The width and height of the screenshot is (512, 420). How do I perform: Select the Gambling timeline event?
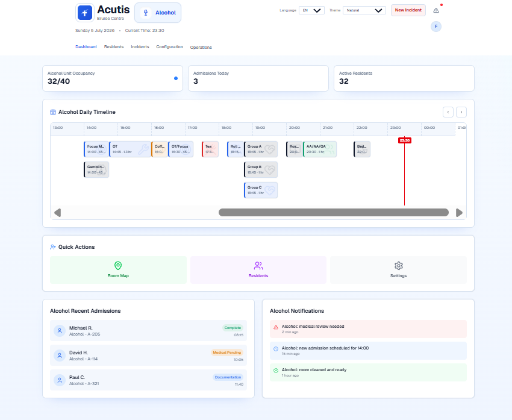[x=96, y=170]
